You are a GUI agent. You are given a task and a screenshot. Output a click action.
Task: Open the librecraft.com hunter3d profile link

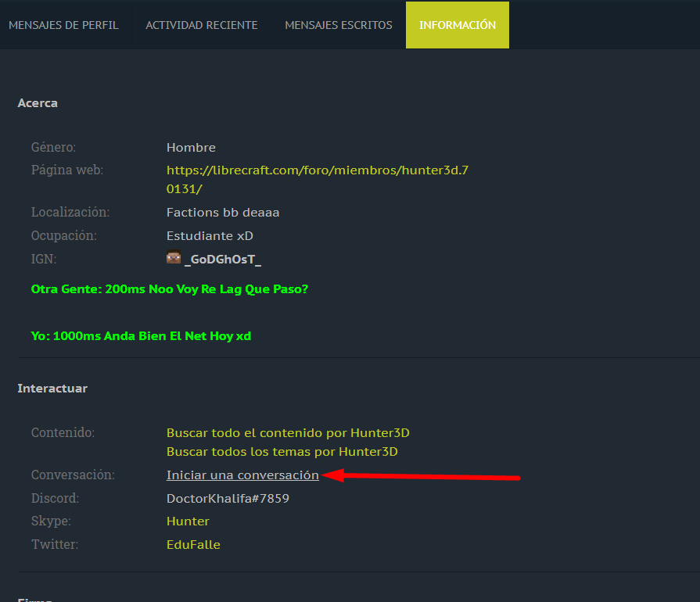click(x=318, y=179)
